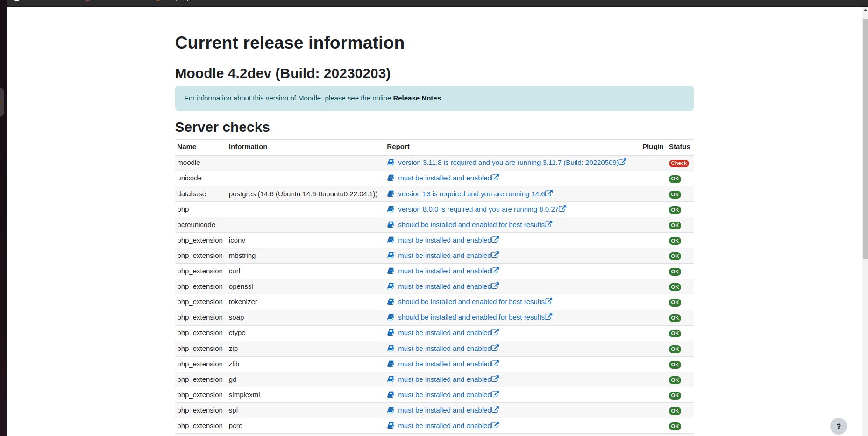Click external-link icon in the pcreunicode row
868x436 pixels.
[548, 224]
